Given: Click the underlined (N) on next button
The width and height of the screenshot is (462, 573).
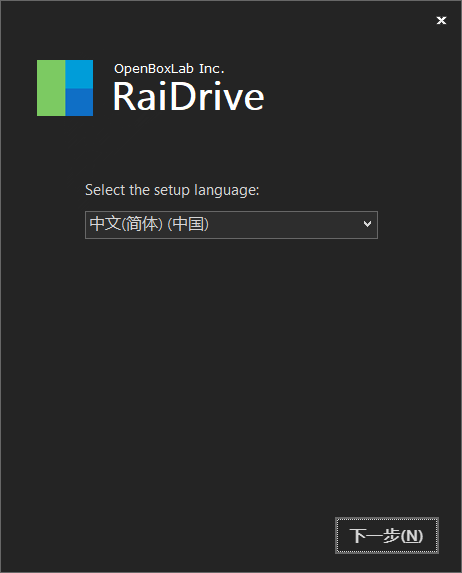Looking at the screenshot, I should [x=412, y=536].
